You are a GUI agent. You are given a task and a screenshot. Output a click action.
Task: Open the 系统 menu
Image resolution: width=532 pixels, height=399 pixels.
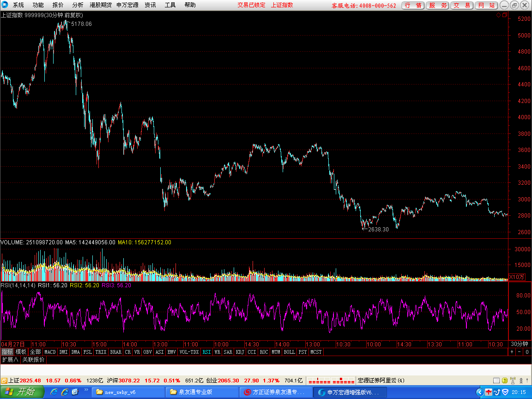(x=18, y=5)
